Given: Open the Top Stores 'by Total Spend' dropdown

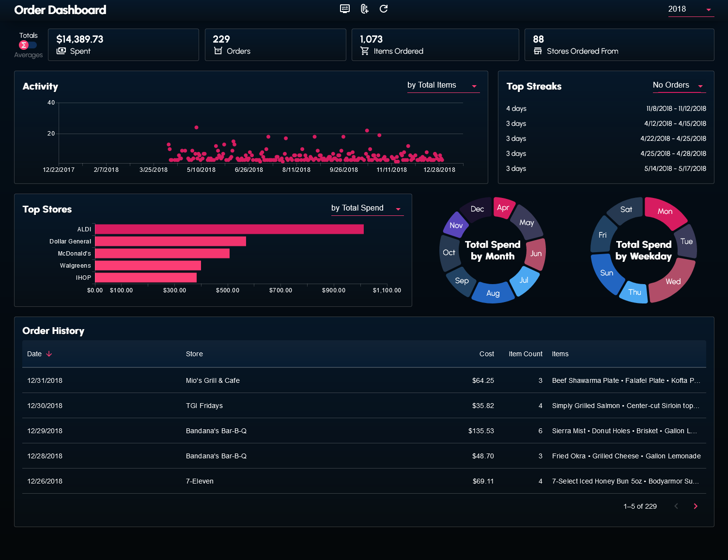Looking at the screenshot, I should pos(367,208).
